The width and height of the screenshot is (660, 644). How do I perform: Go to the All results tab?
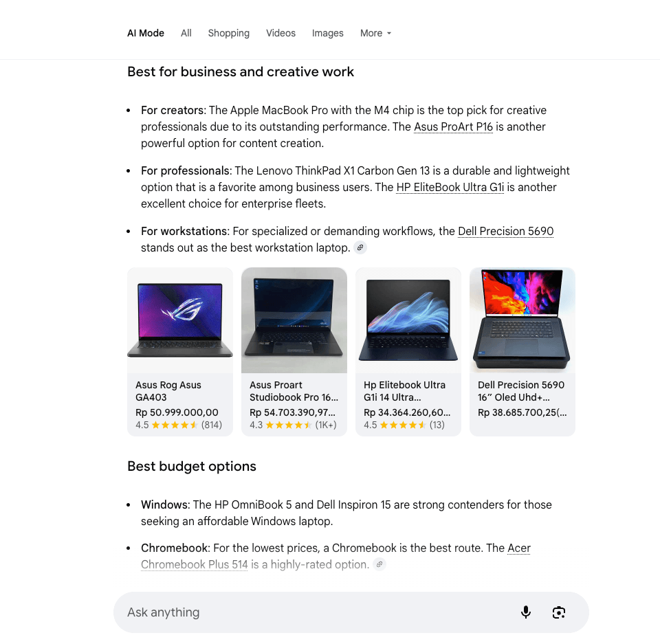pyautogui.click(x=186, y=33)
